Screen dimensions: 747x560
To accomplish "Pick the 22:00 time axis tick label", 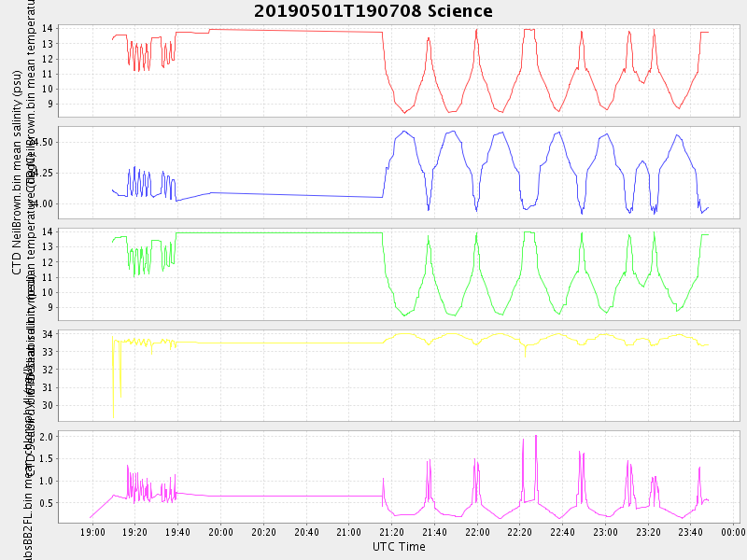I will click(x=477, y=532).
